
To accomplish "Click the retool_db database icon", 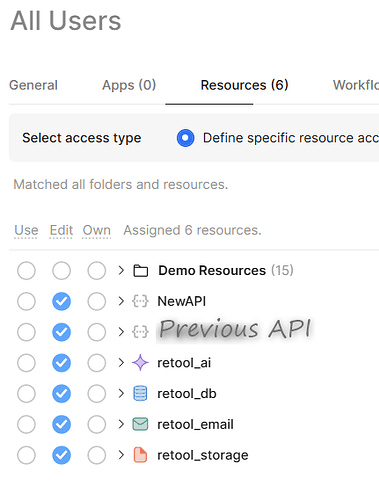I will 140,393.
